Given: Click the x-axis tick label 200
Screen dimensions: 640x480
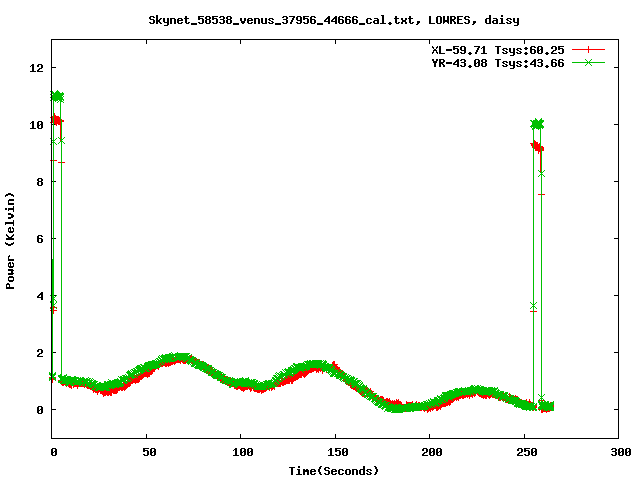Looking at the screenshot, I should pos(432,452).
